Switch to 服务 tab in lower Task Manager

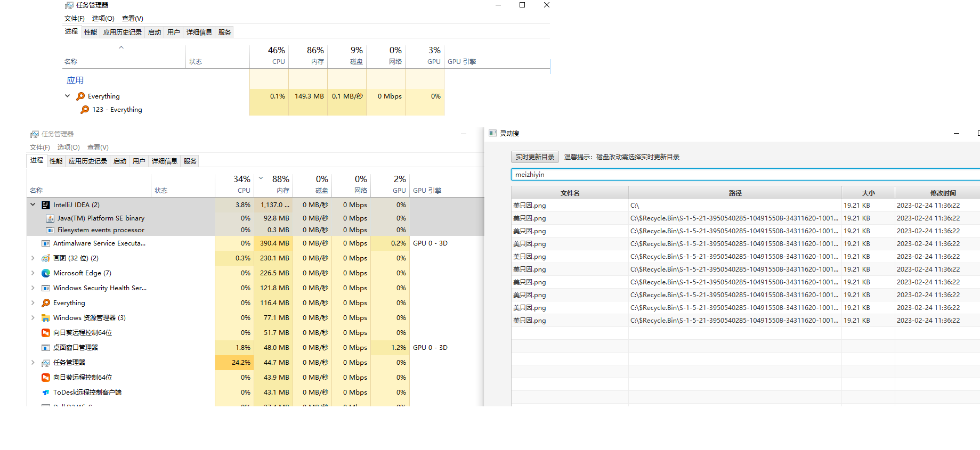pos(190,161)
